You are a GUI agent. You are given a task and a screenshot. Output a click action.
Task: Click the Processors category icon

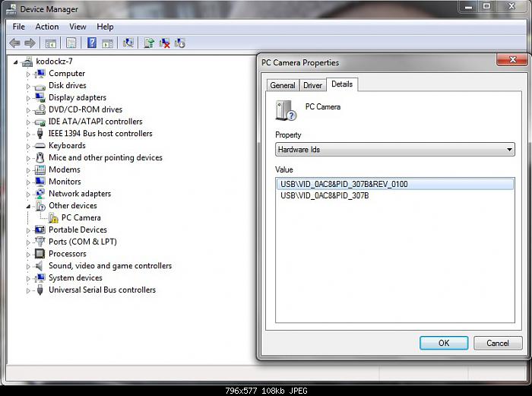pos(40,253)
